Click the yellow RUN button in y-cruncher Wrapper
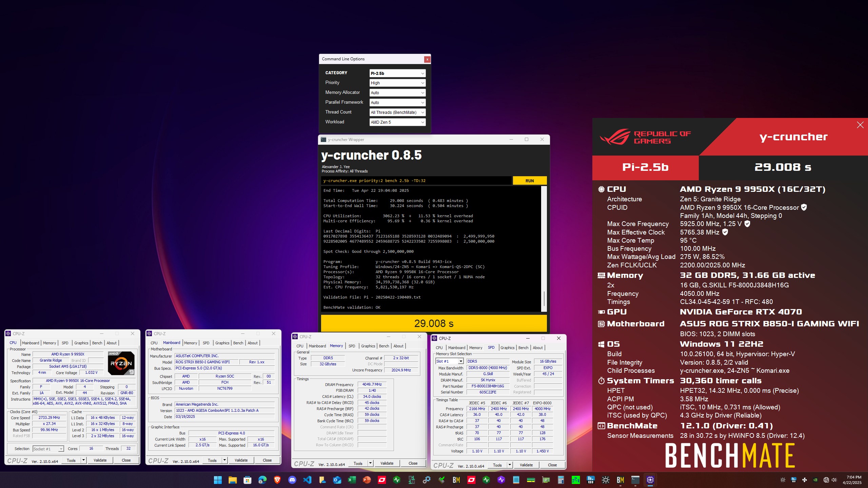 530,181
